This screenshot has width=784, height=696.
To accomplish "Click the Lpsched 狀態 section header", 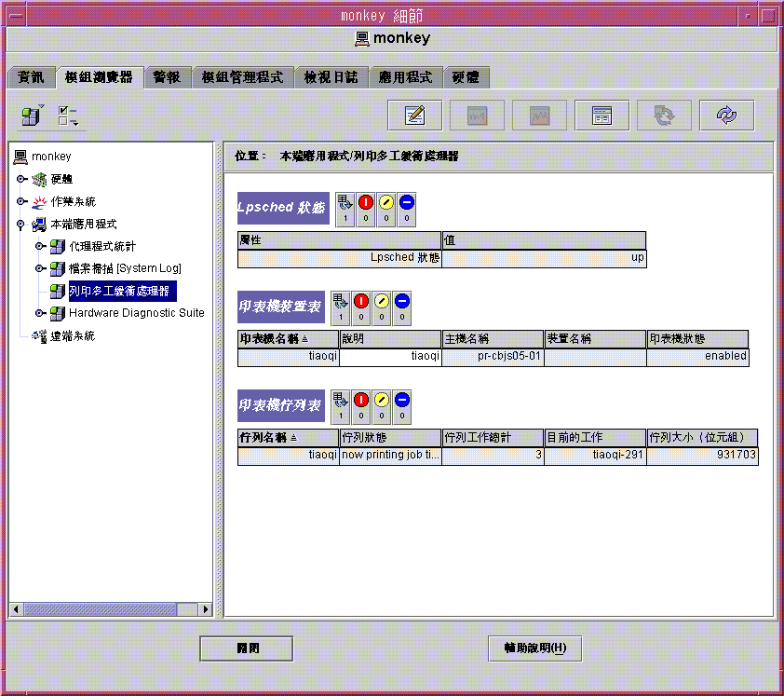I will pos(283,208).
